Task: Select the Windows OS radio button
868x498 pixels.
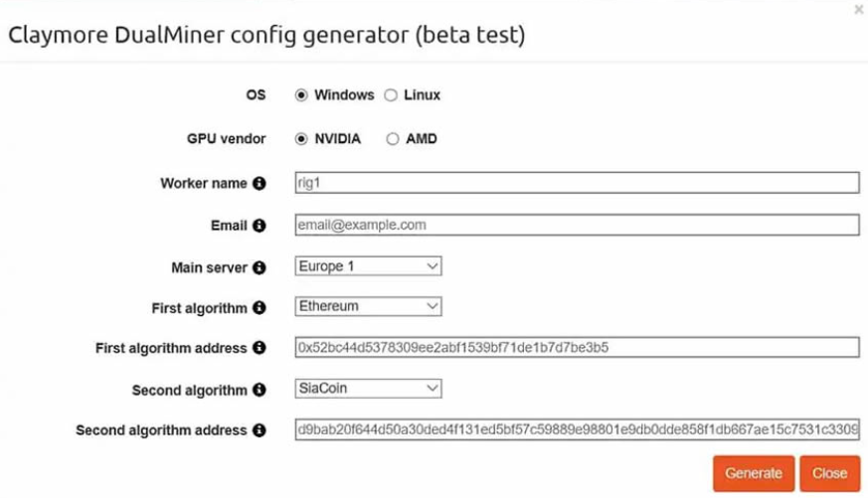Action: (x=301, y=95)
